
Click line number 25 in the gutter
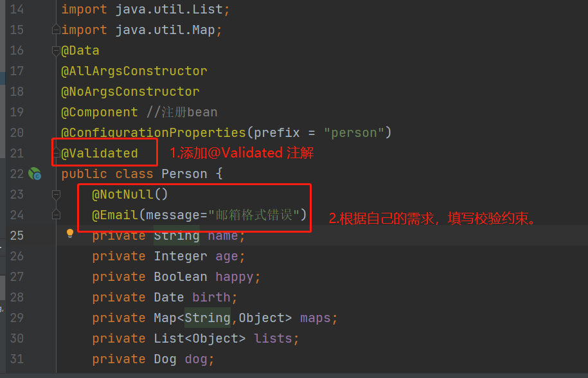click(17, 235)
